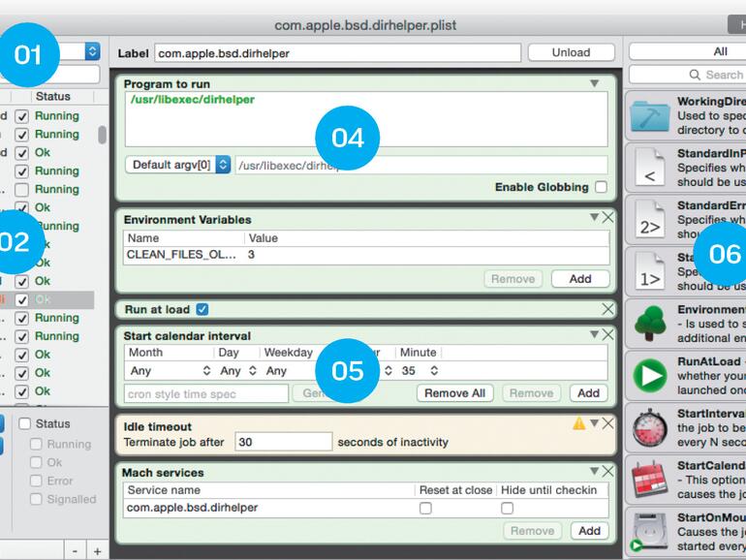The image size is (746, 560).
Task: Click the Label text field
Action: pyautogui.click(x=338, y=53)
